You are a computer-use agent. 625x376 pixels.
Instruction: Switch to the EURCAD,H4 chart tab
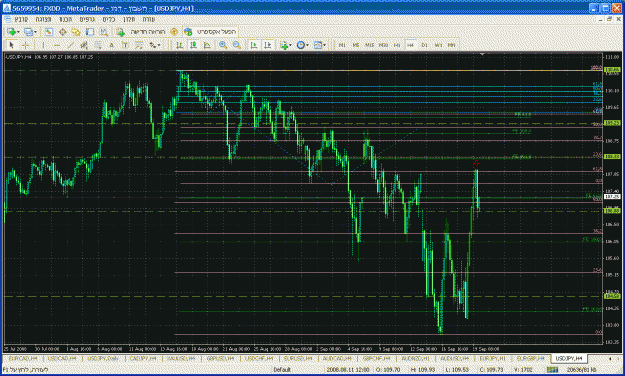coord(23,358)
